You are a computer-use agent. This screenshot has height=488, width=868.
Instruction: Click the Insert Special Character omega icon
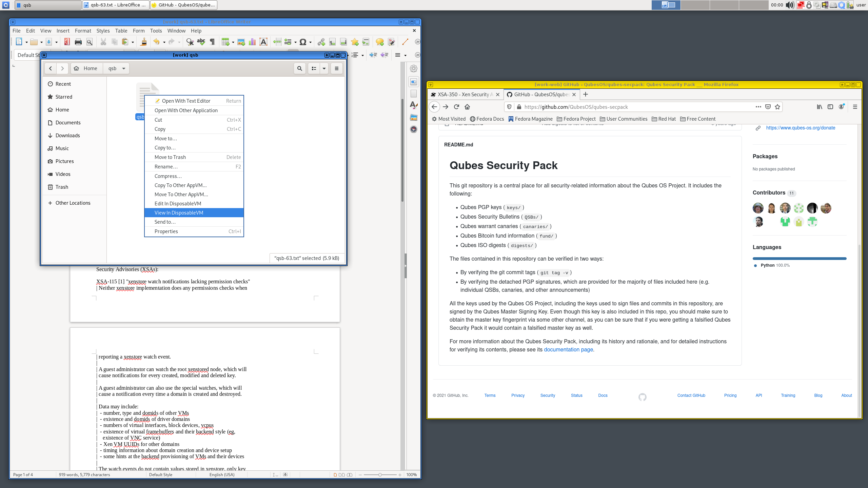click(x=303, y=42)
